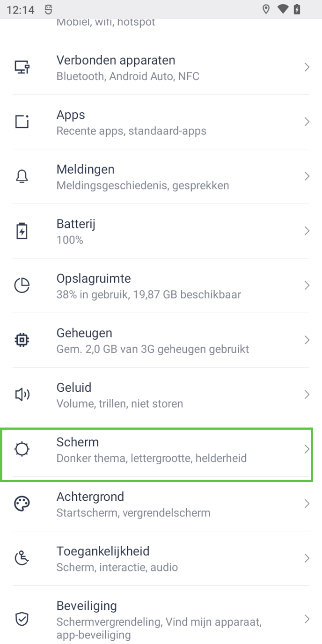The width and height of the screenshot is (322, 644).
Task: Tap the Meldingen bell icon
Action: pyautogui.click(x=22, y=176)
